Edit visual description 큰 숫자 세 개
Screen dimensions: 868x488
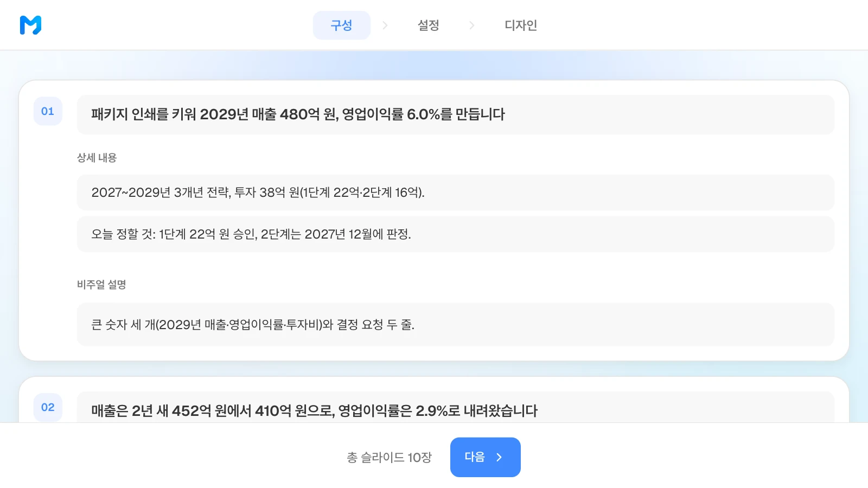pos(455,324)
